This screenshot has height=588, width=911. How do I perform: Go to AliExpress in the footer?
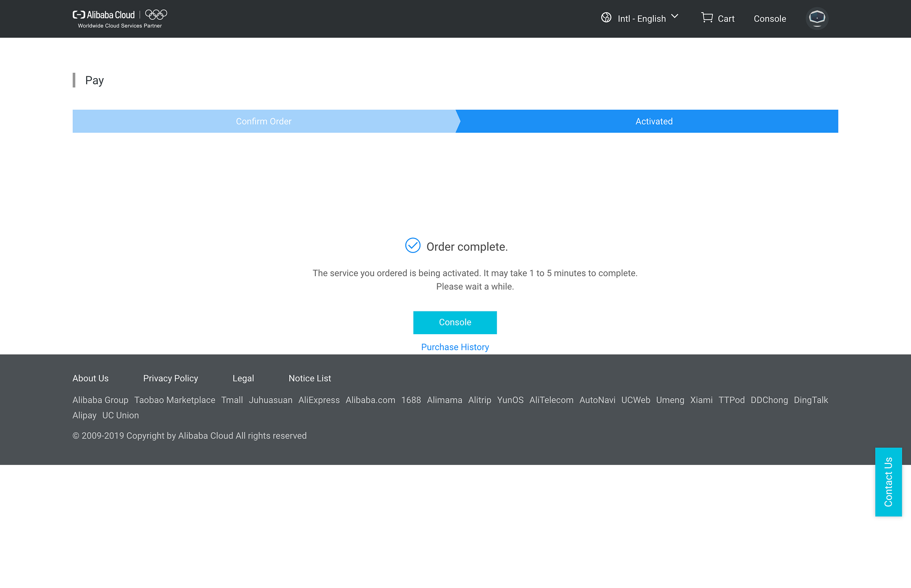(318, 400)
